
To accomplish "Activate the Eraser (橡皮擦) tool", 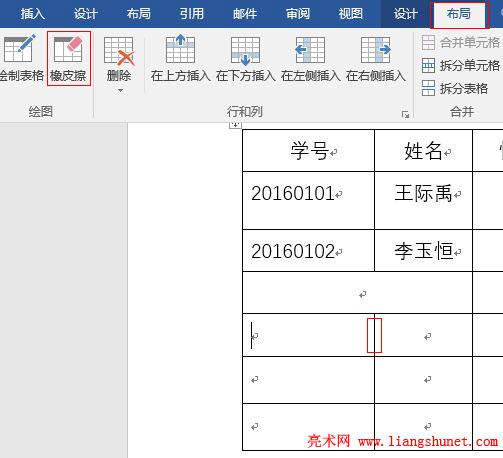I will tap(68, 59).
